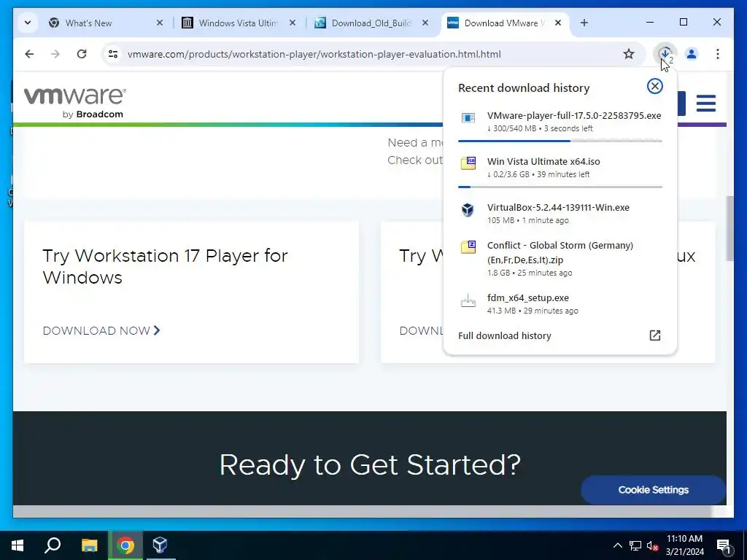Click the Conflict Global Storm zip icon
Viewport: 747px width, 560px height.
(x=468, y=247)
